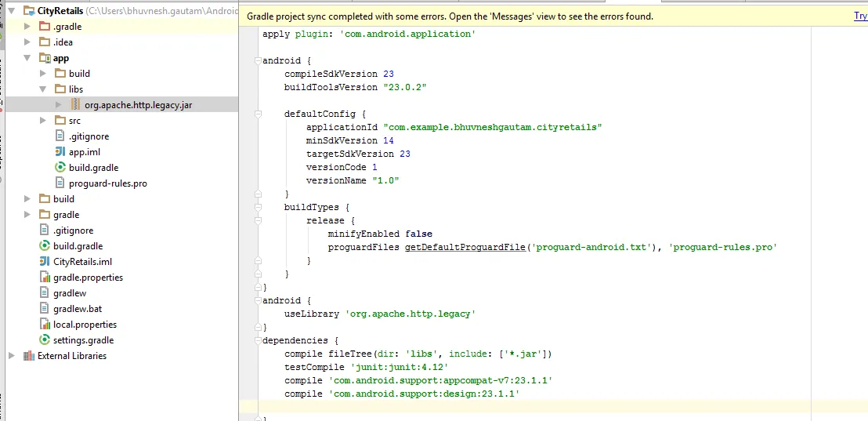Click the applicationId string value
Viewport: 868px width, 421px height.
[x=493, y=127]
